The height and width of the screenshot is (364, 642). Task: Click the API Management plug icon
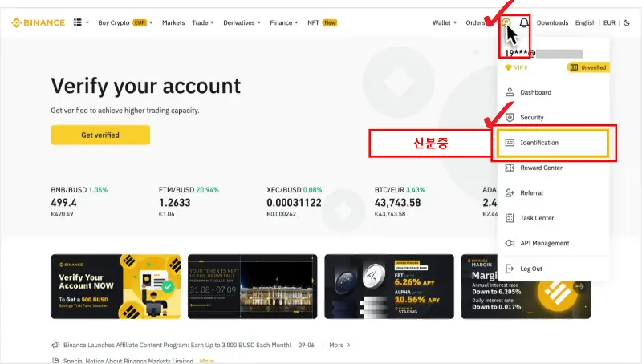510,244
